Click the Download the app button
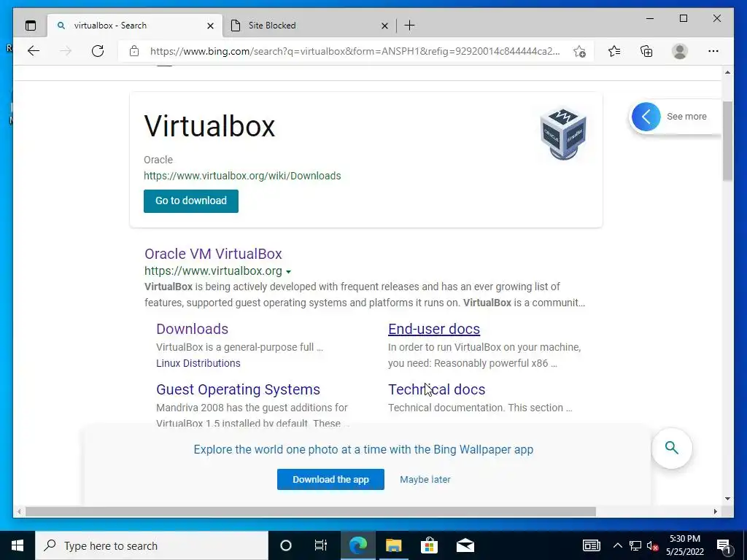The height and width of the screenshot is (560, 747). [330, 480]
